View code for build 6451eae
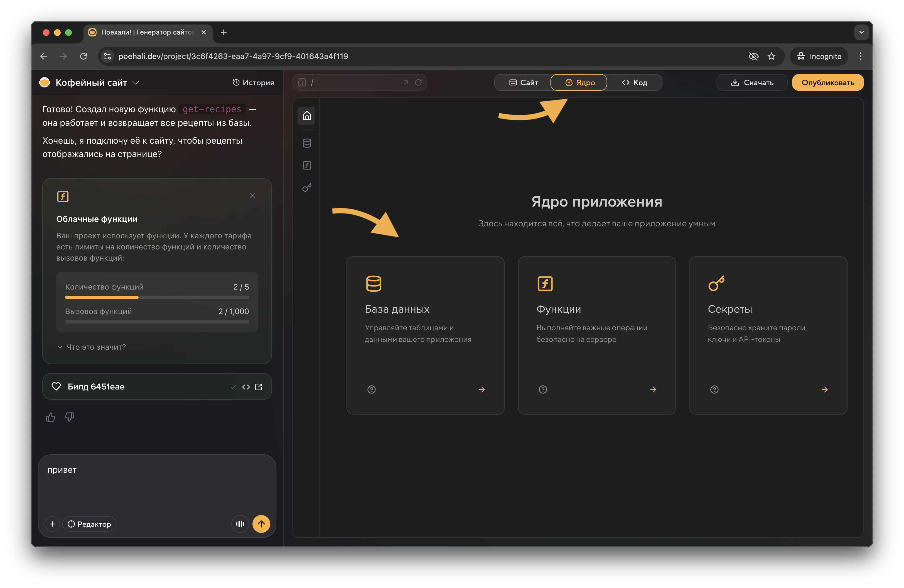This screenshot has height=588, width=904. click(246, 387)
